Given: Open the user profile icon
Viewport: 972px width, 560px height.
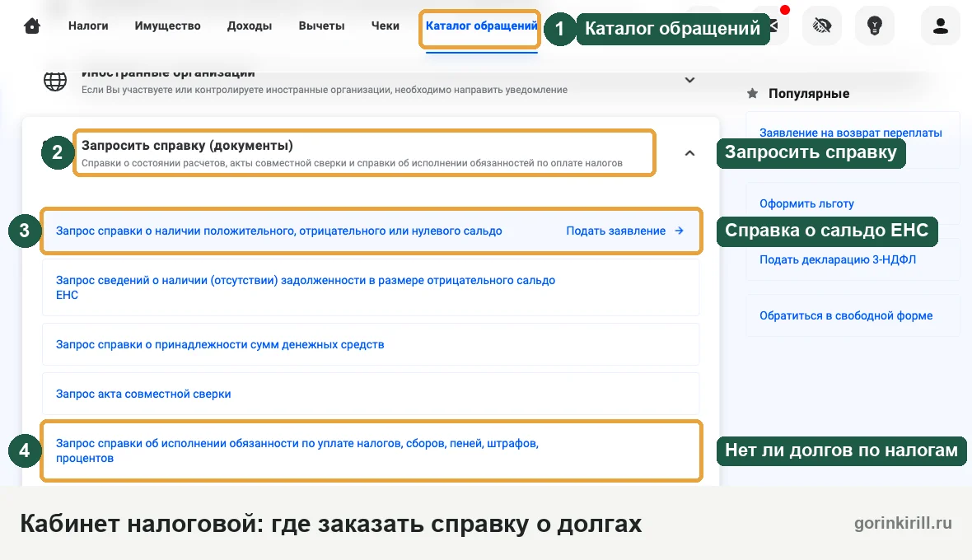Looking at the screenshot, I should pos(941,26).
